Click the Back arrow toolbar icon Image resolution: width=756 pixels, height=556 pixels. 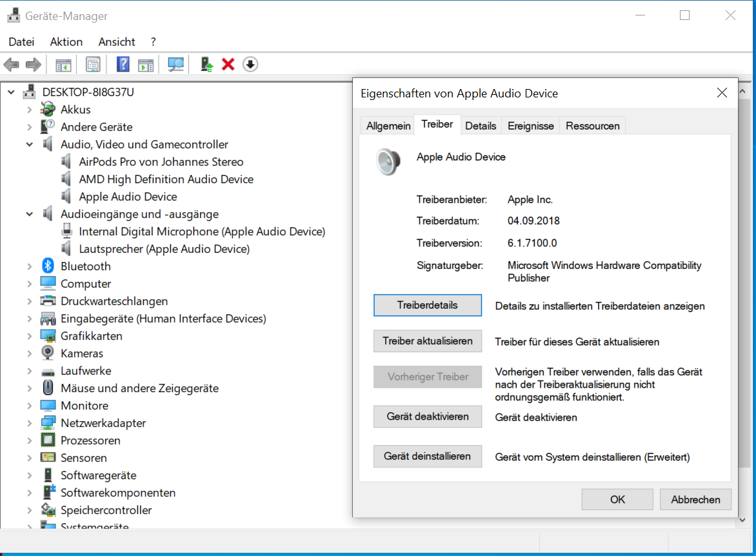(x=11, y=64)
